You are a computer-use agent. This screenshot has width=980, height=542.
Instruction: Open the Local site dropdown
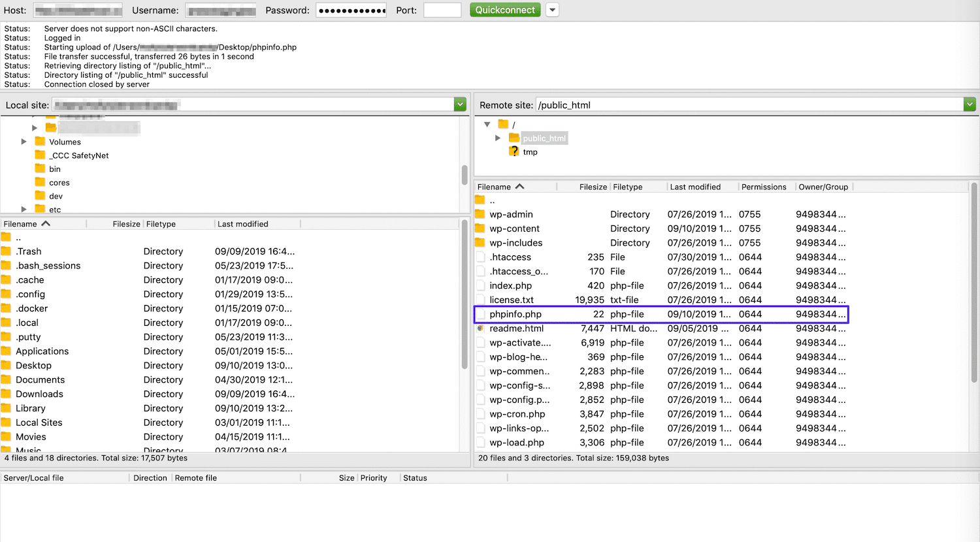(460, 104)
